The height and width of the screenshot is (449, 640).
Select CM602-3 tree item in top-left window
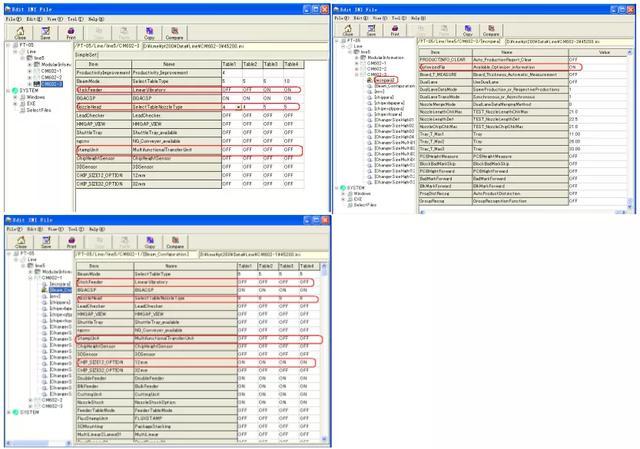(x=51, y=84)
